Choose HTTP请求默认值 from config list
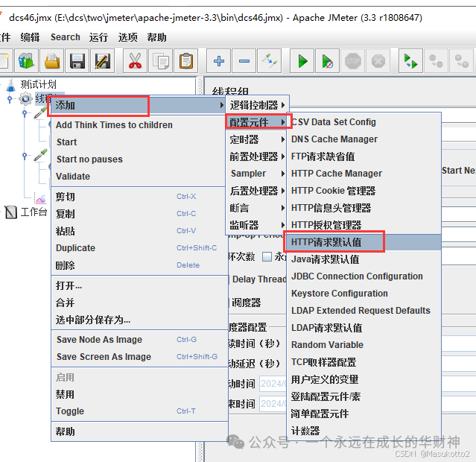This screenshot has width=476, height=462. tap(364, 242)
